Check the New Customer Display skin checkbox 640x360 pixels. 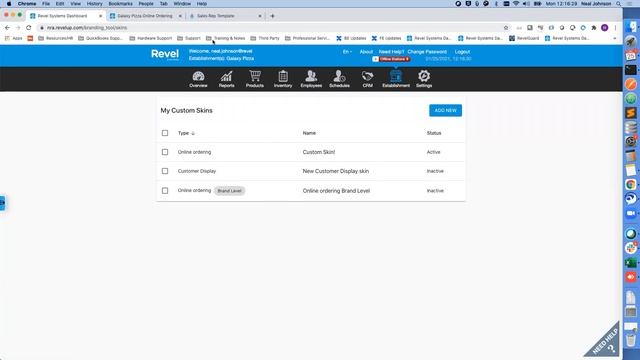click(165, 171)
